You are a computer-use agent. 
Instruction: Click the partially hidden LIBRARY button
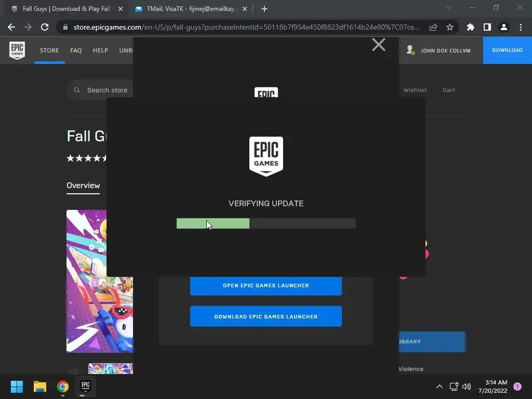(x=432, y=342)
